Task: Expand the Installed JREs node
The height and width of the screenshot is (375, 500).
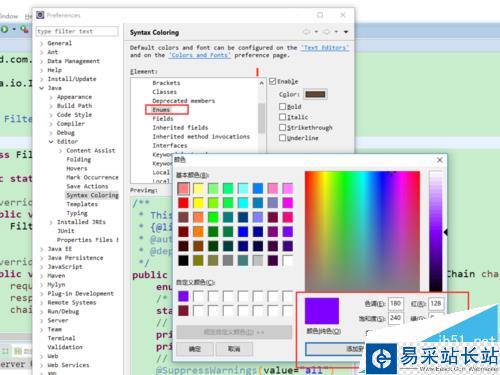Action: tap(51, 222)
